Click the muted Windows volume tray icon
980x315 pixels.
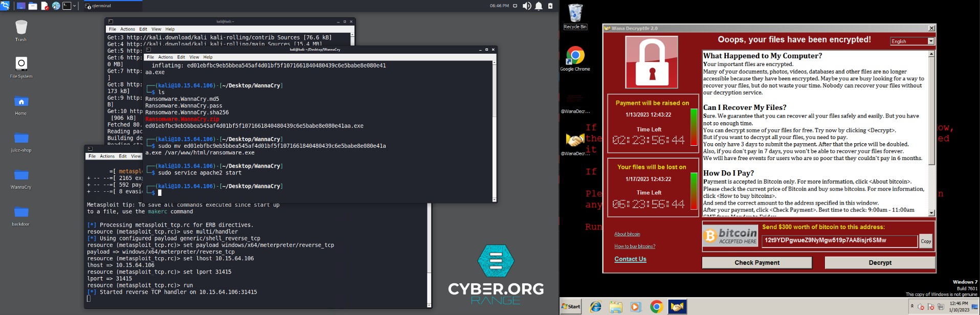pyautogui.click(x=921, y=307)
